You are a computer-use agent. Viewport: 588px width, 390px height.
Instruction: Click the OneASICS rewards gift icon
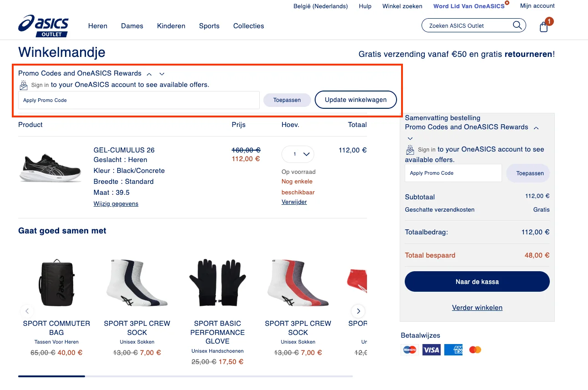23,85
